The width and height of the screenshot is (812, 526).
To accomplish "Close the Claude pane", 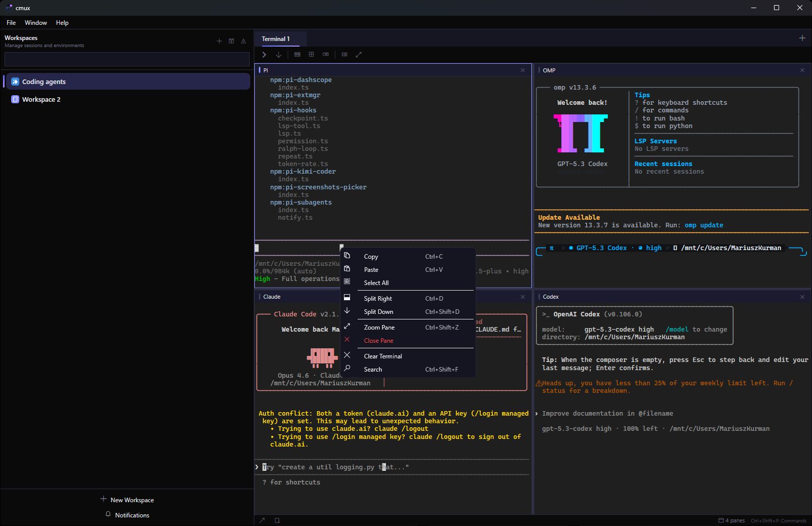I will [523, 297].
